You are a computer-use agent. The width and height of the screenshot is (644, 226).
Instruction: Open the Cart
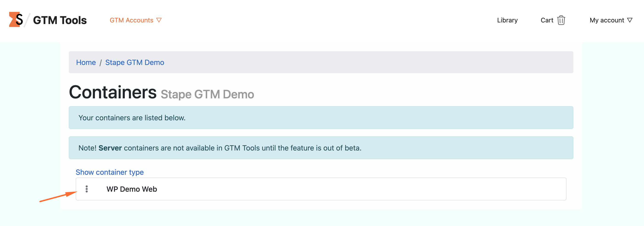(547, 20)
